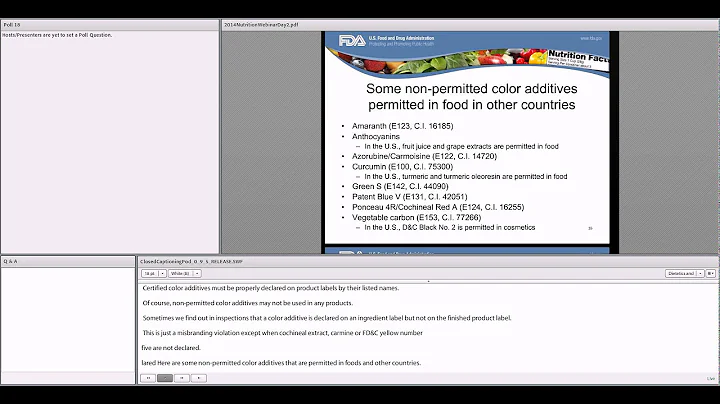
Task: Skip to latest caption button
Action: pos(182,378)
